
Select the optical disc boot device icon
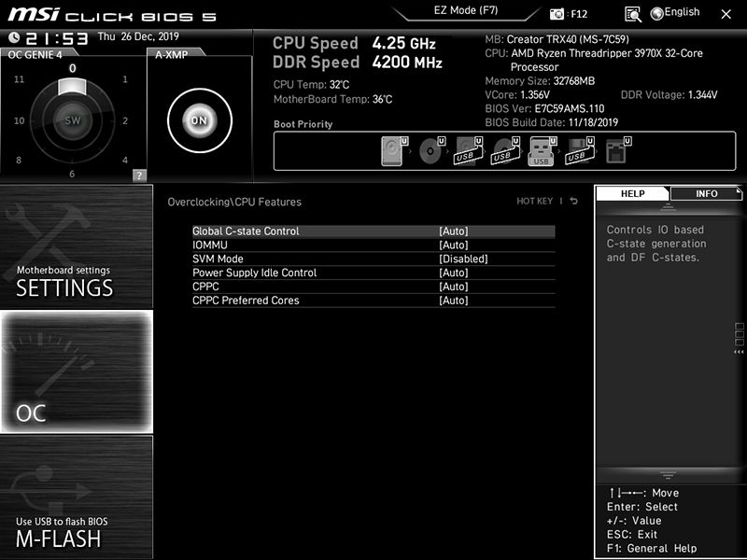(x=431, y=151)
